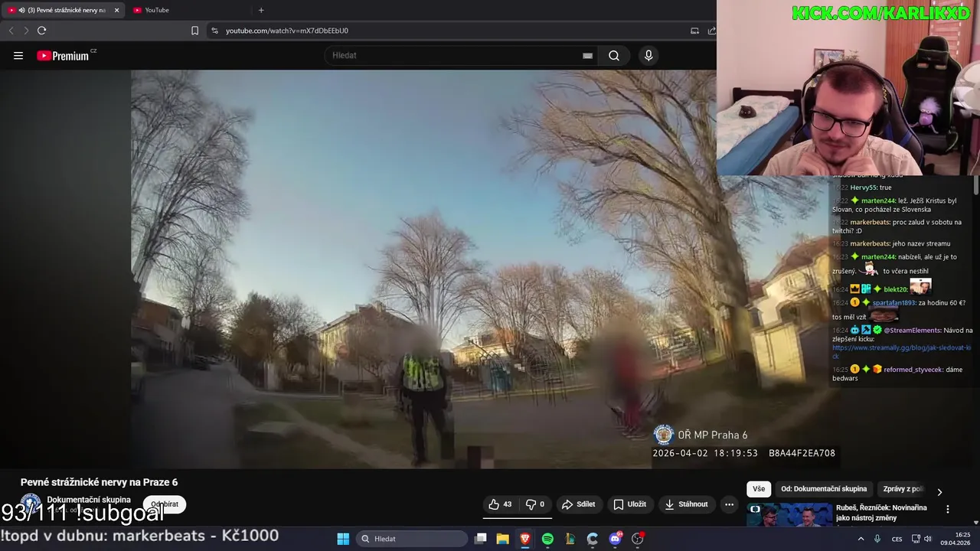Open Spotify from the taskbar

click(547, 539)
